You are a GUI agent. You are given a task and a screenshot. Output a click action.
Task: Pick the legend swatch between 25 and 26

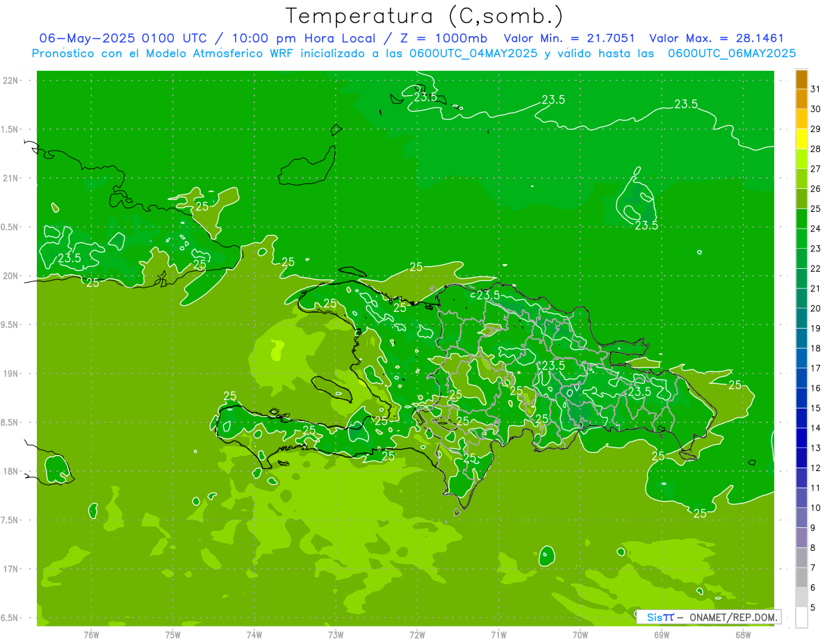[x=801, y=199]
